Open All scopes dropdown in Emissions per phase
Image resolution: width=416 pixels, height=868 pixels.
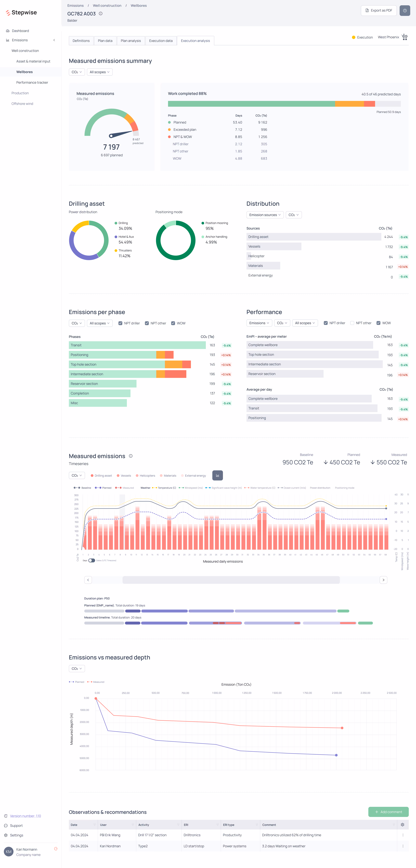100,323
